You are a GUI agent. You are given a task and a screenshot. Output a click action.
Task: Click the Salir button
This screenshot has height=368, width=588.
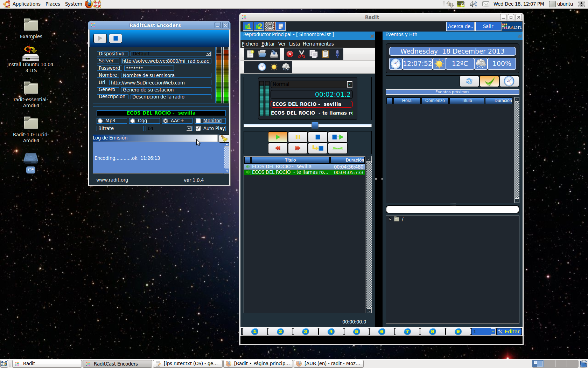click(488, 26)
